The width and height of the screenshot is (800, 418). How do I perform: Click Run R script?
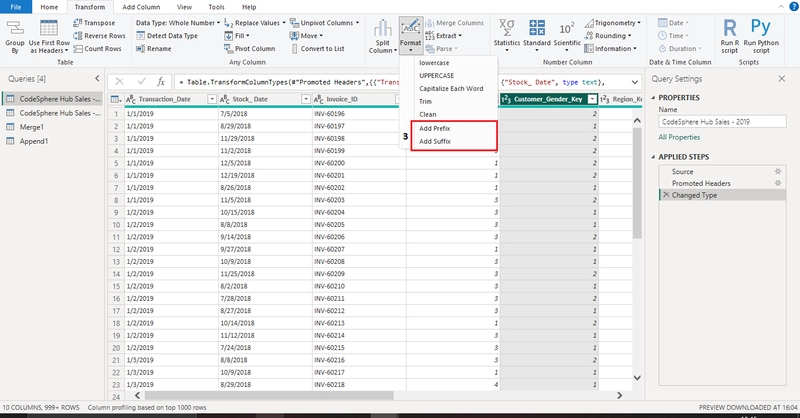tap(730, 36)
